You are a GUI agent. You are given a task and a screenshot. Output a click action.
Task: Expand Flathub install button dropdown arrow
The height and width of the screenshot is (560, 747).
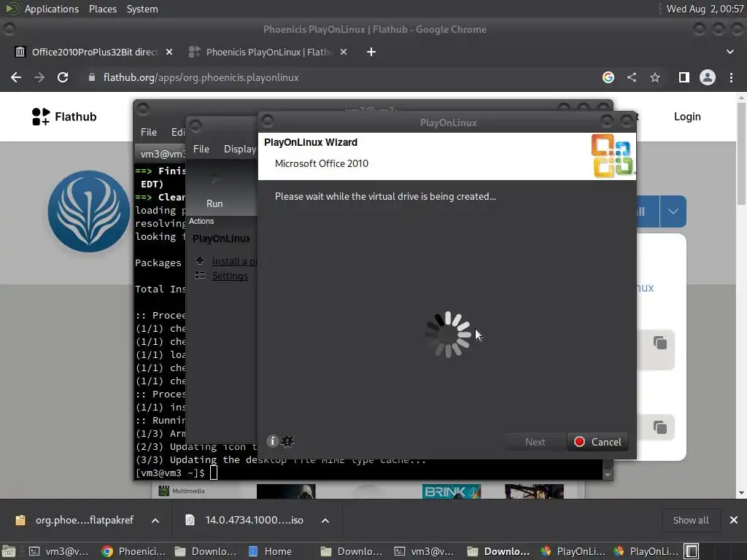[x=673, y=211]
